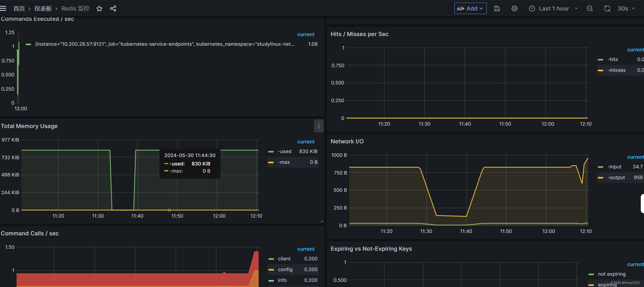Open the Last 1 hour time picker

[553, 9]
